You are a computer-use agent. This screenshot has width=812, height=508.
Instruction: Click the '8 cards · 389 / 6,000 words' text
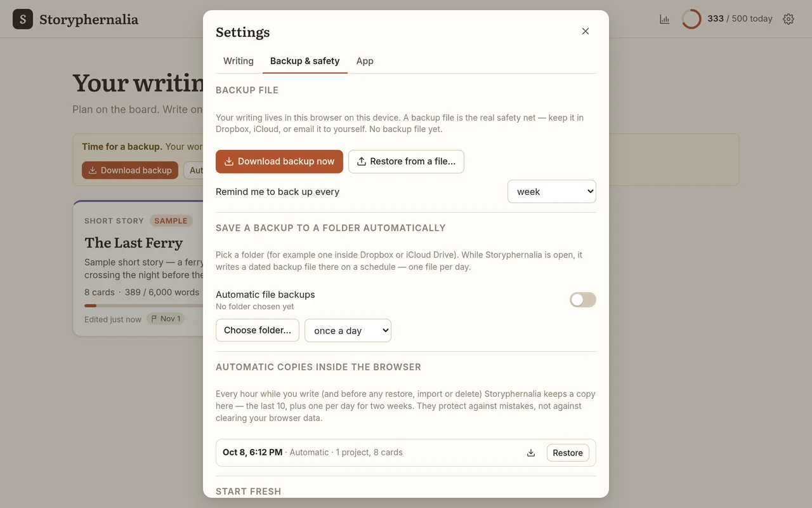point(141,292)
